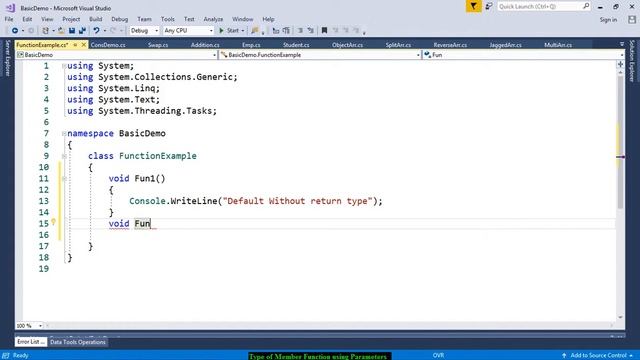Viewport: 640px width, 360px height.
Task: Switch to the JaggedArr.cs tab
Action: click(x=505, y=45)
